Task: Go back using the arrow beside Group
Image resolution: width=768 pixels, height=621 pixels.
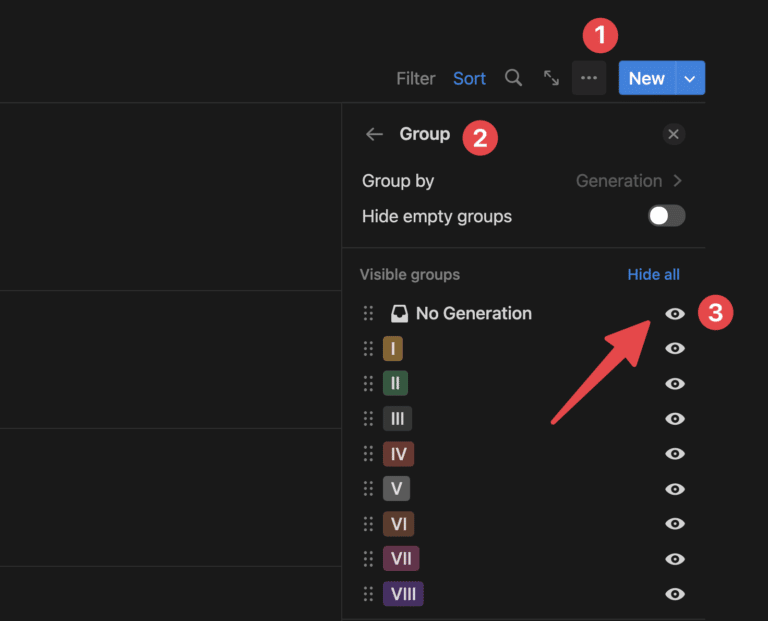Action: (374, 134)
